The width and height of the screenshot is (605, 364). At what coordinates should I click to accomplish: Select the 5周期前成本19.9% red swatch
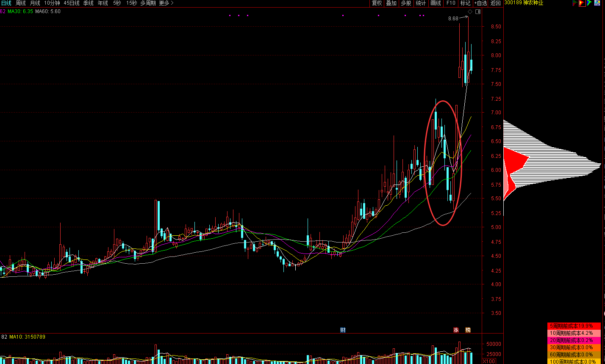pyautogui.click(x=574, y=326)
